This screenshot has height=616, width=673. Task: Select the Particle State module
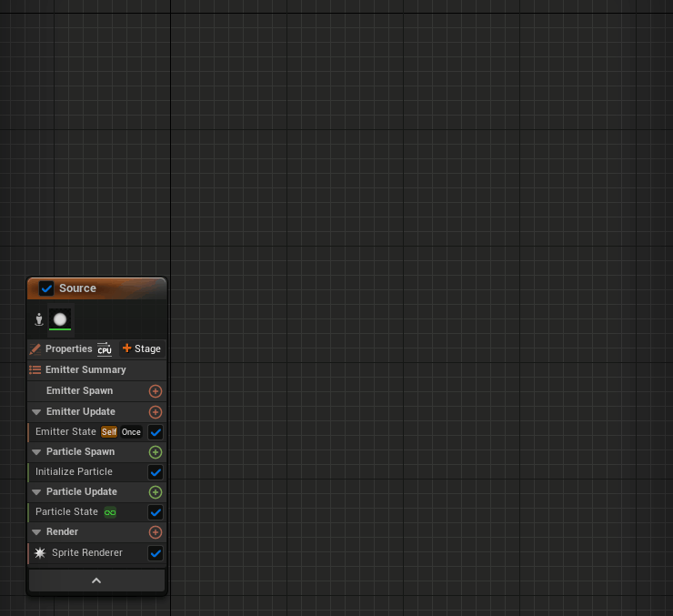[66, 512]
